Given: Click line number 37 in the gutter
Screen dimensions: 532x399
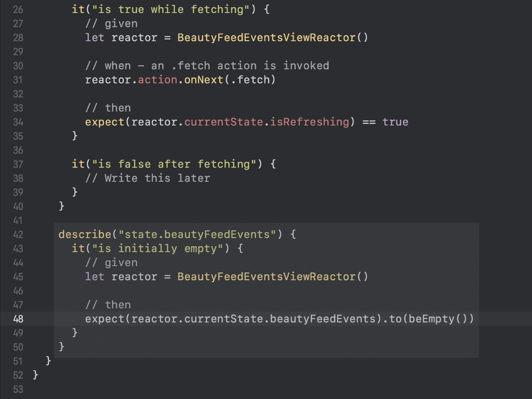Looking at the screenshot, I should click(18, 164).
